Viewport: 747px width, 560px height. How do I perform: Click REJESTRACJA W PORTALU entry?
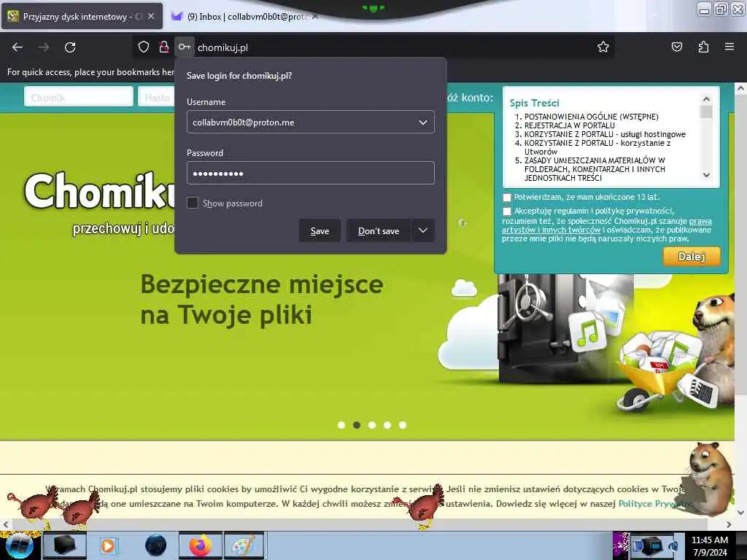(x=569, y=125)
